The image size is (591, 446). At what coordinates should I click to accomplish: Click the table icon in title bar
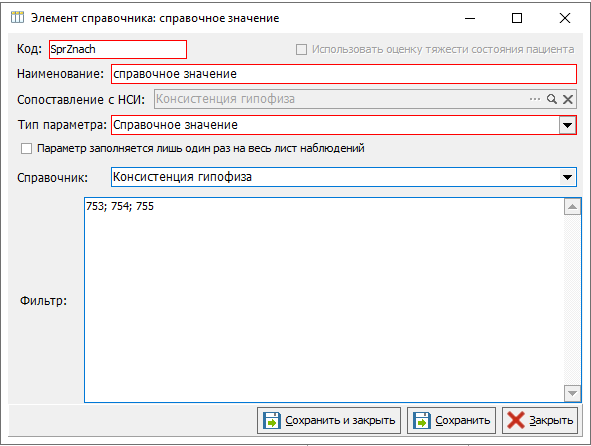[17, 17]
